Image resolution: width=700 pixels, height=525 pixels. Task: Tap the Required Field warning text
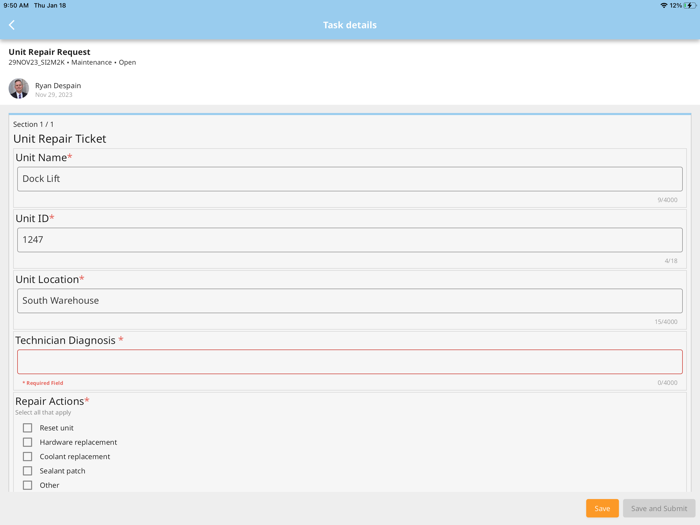(43, 383)
